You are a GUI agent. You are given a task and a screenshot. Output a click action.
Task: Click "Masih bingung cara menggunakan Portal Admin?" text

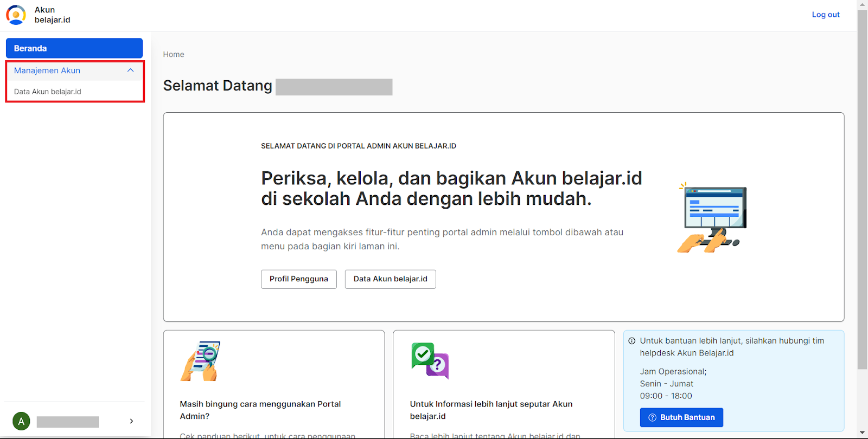click(x=260, y=410)
